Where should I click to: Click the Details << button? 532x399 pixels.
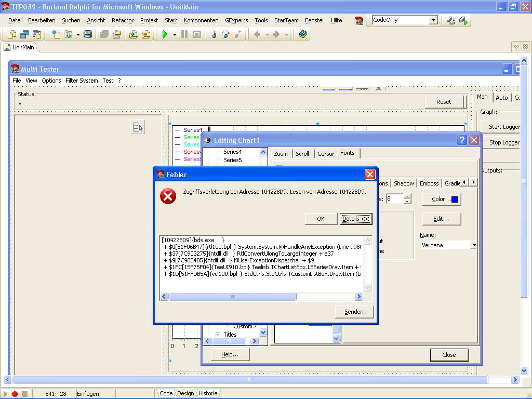coord(356,219)
